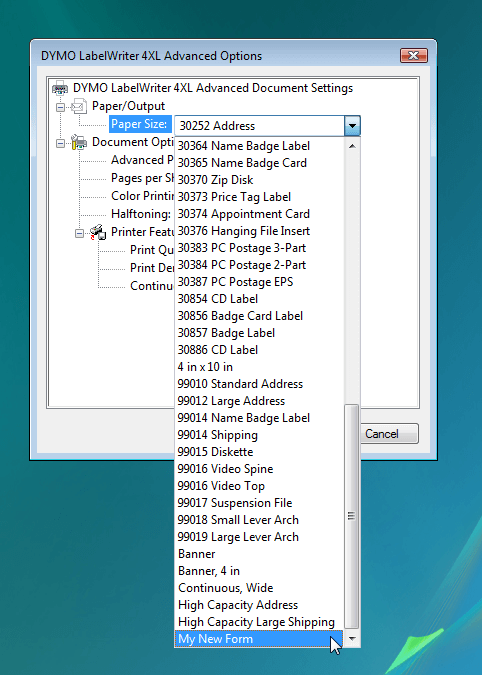Screen dimensions: 482x675
Task: Choose High Capacity Address
Action: click(259, 605)
